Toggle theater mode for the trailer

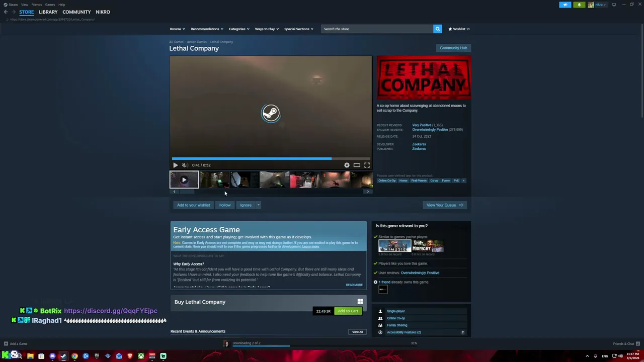click(357, 165)
